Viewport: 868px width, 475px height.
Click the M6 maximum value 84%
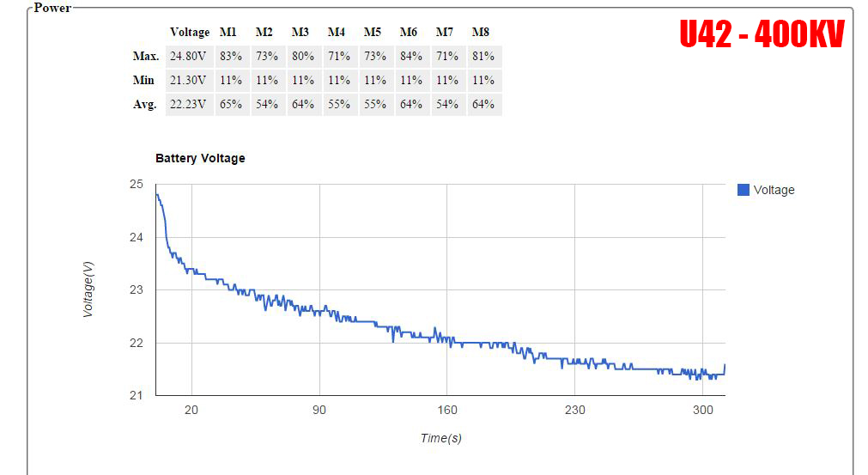coord(410,56)
